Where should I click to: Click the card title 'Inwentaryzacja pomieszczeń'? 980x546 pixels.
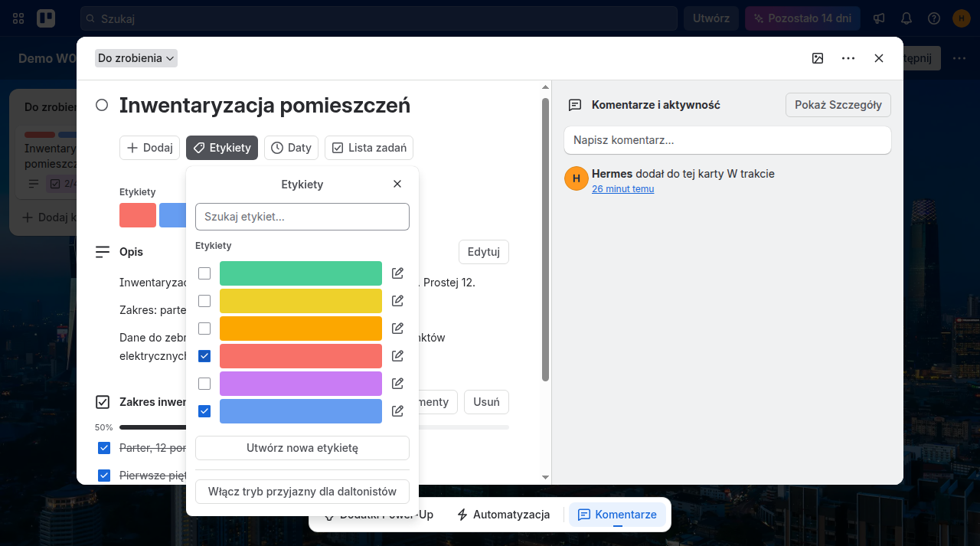[x=265, y=105]
